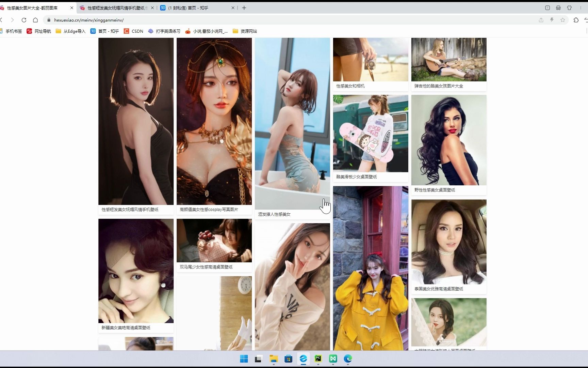
Task: Open the 湿发撩人性感美女 picture
Action: coord(292,124)
